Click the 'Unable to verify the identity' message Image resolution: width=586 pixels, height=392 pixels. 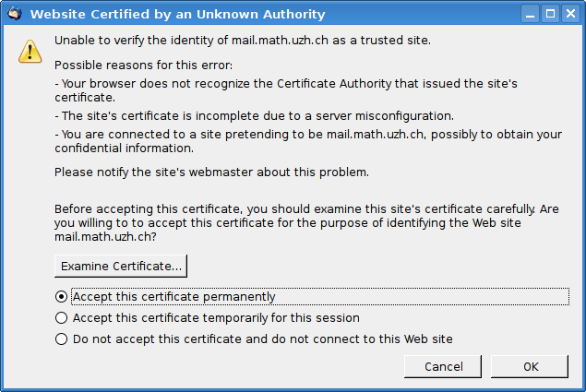[243, 41]
